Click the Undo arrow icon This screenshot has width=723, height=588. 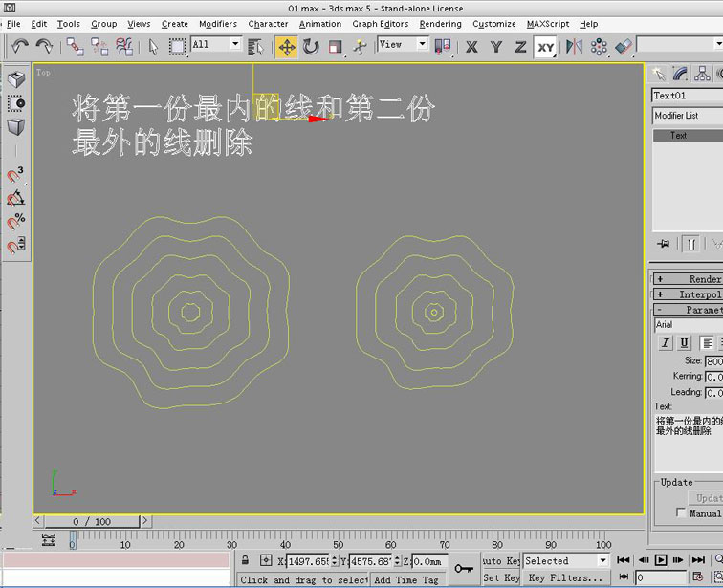point(20,46)
